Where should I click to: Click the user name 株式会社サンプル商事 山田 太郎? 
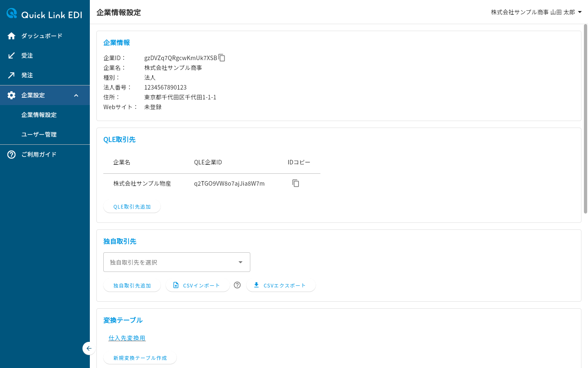533,12
